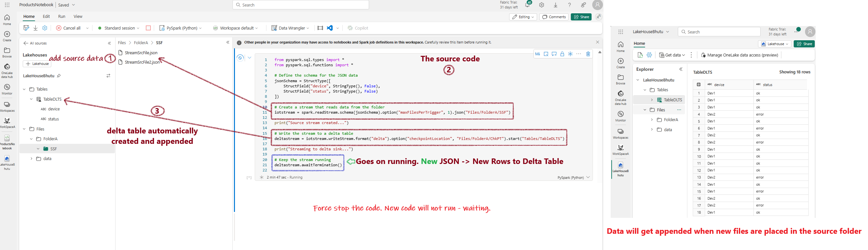This screenshot has width=868, height=250.
Task: Open the feedback icon in notebook header
Action: tap(583, 5)
